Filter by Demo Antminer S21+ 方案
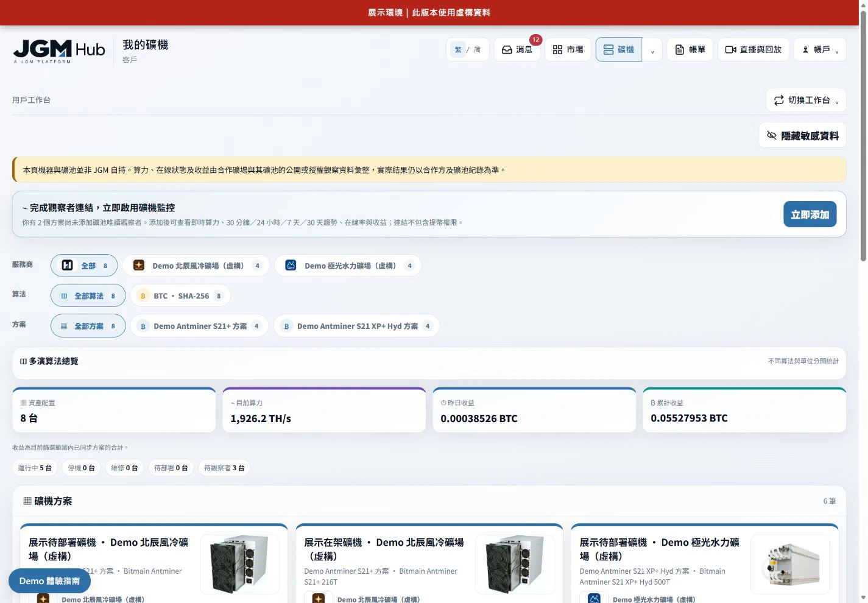 (199, 326)
